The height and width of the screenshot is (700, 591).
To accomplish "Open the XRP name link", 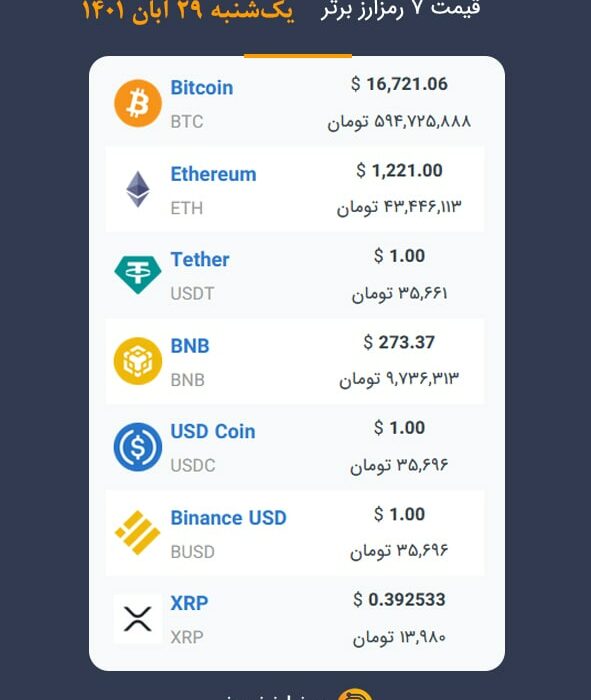I will (189, 603).
